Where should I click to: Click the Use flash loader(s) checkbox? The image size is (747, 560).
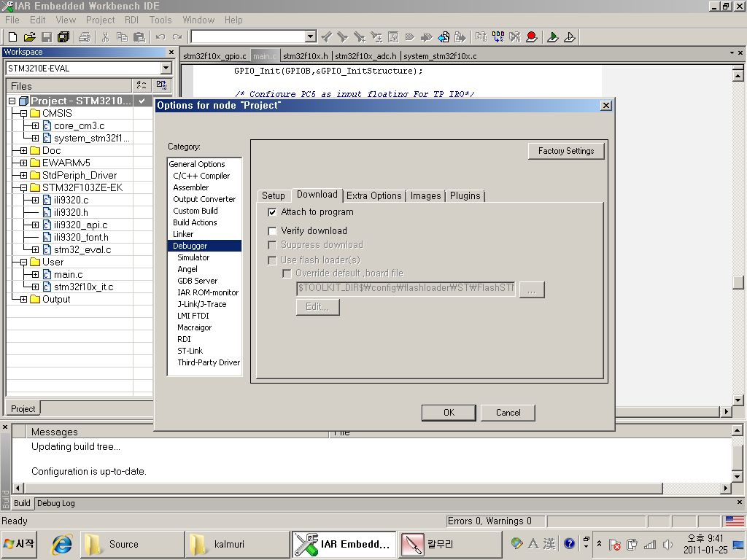pos(272,260)
